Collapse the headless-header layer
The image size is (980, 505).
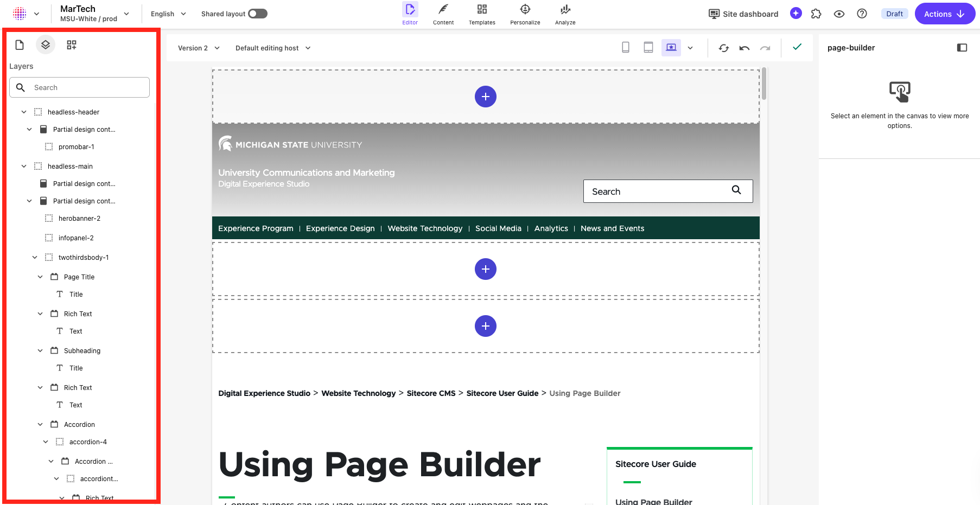pos(24,112)
